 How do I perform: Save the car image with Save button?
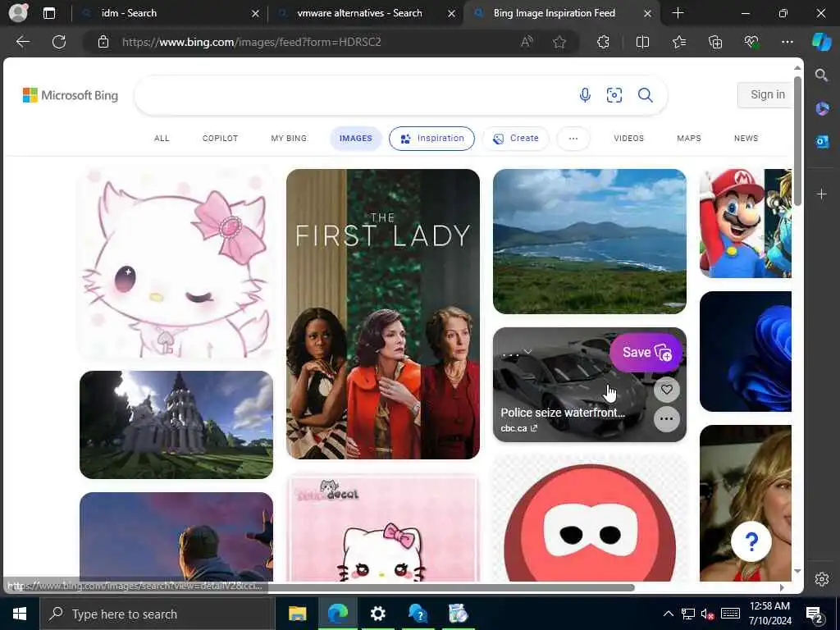tap(646, 353)
